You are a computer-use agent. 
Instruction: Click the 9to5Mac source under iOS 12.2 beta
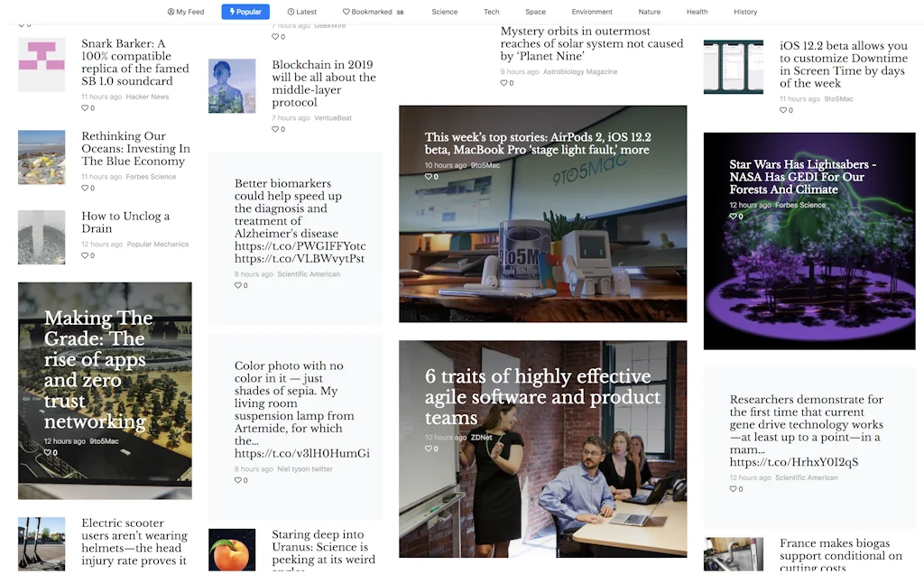(x=838, y=99)
